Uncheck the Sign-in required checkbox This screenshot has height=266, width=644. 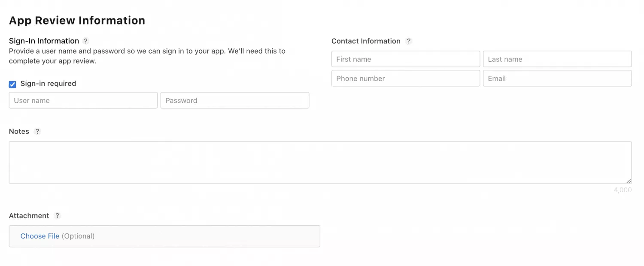(12, 84)
